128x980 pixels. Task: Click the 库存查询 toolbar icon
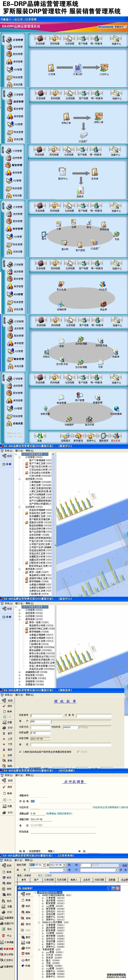point(78,436)
